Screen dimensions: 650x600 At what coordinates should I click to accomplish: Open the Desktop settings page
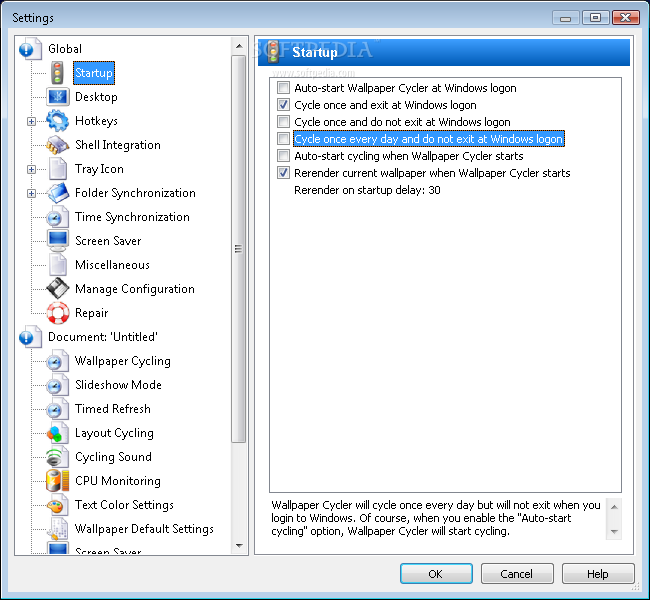pos(96,97)
